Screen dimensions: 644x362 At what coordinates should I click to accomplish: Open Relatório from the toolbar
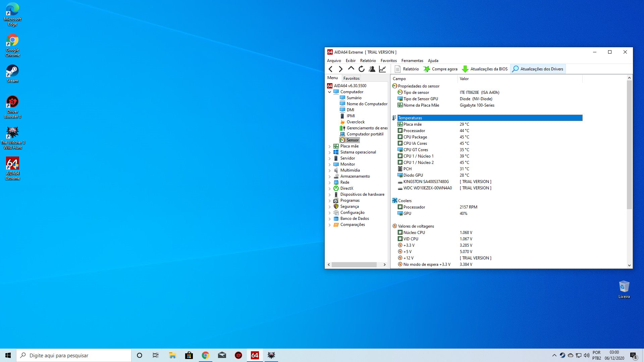coord(407,69)
